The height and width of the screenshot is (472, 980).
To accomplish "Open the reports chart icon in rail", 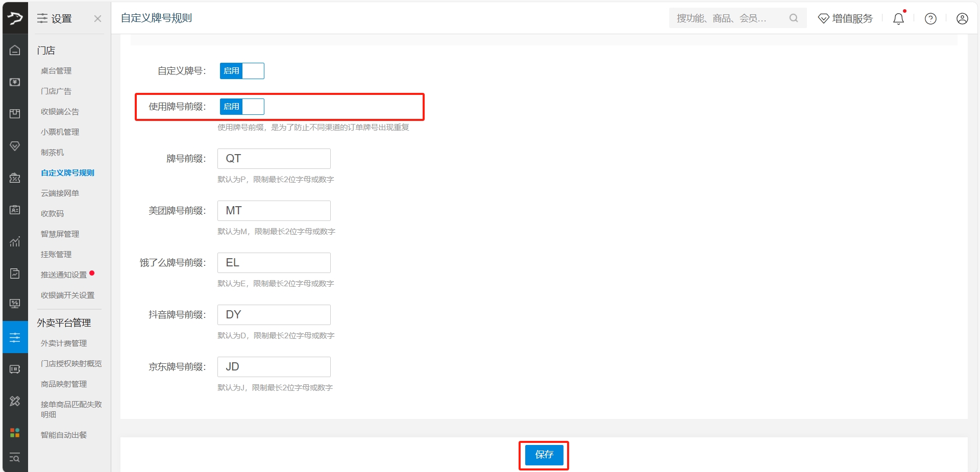I will tap(15, 241).
